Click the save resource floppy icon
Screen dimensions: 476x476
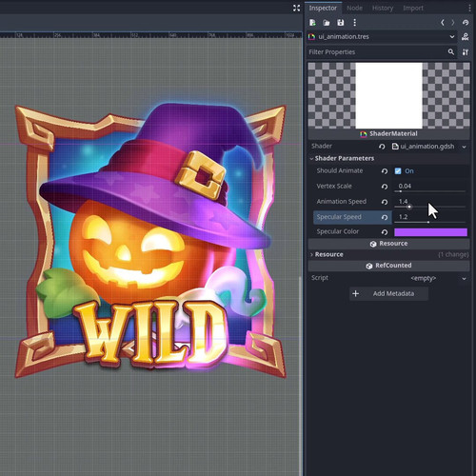341,23
